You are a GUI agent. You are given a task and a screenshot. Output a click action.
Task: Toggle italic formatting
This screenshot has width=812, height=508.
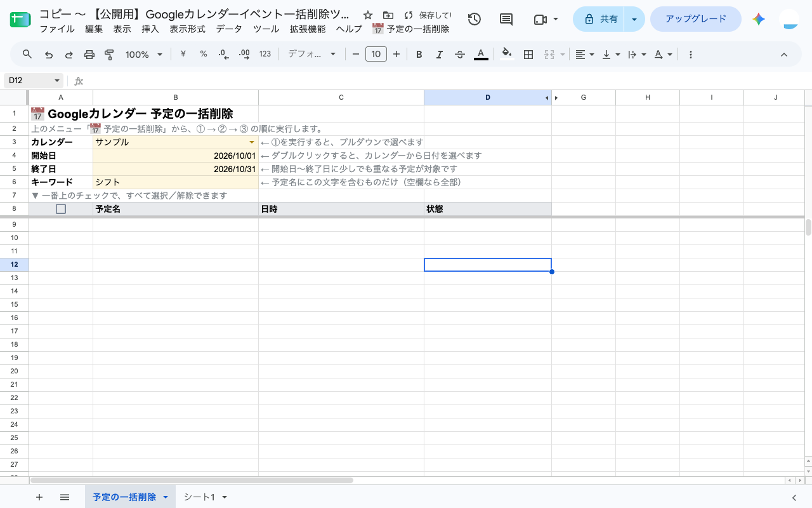(x=439, y=55)
